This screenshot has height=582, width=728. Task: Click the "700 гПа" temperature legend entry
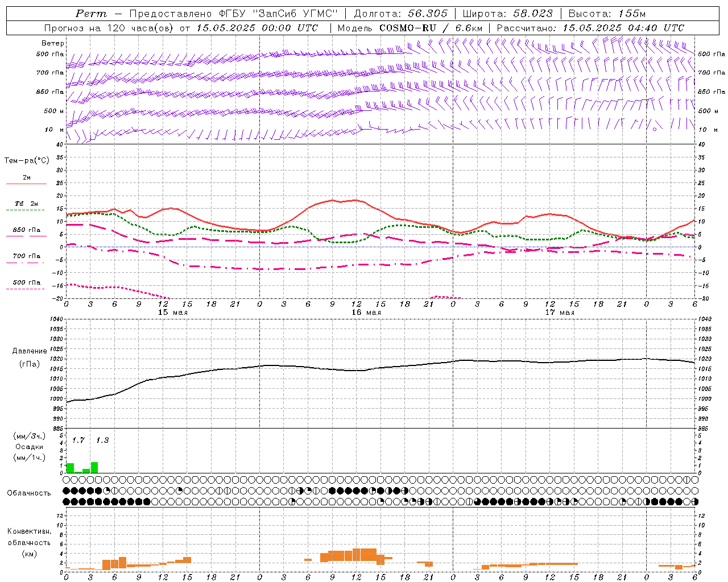pyautogui.click(x=26, y=256)
